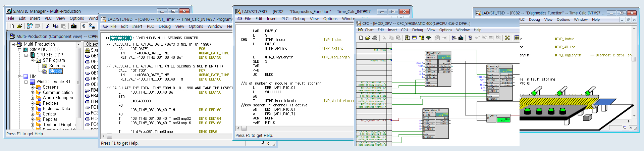This screenshot has width=644, height=151.
Task: Click table grid icon in CFC toolbar
Action: (x=517, y=38)
